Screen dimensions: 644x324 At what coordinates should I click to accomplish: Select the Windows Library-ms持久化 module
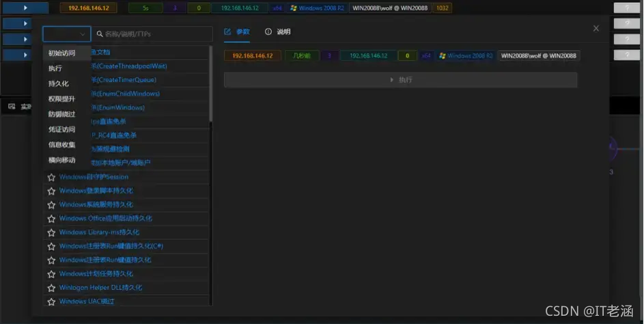pos(99,232)
